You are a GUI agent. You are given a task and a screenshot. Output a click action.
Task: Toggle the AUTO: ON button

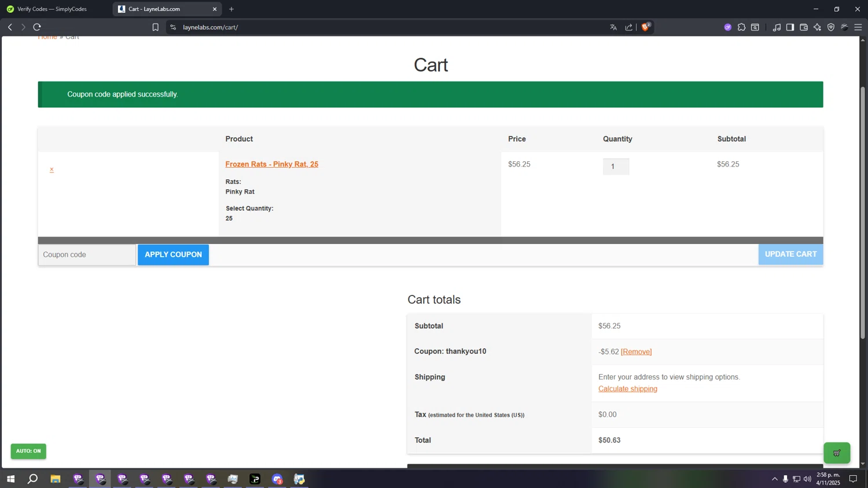(x=28, y=451)
